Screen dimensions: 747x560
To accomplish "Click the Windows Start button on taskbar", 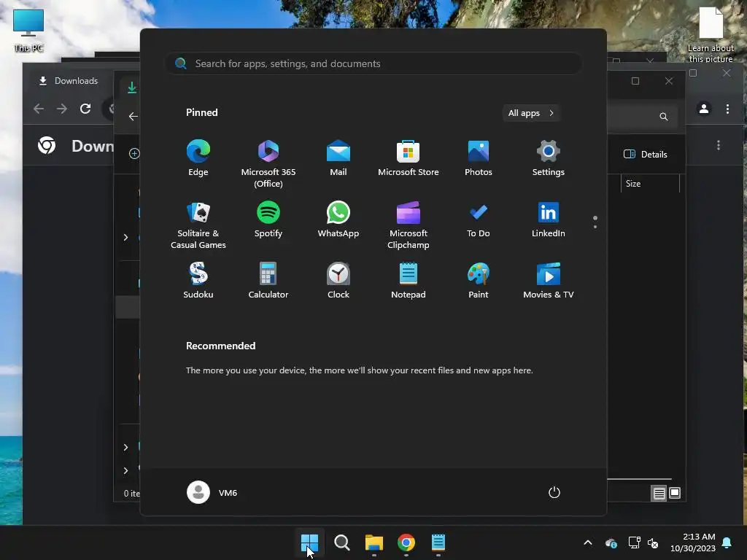I will click(x=309, y=542).
